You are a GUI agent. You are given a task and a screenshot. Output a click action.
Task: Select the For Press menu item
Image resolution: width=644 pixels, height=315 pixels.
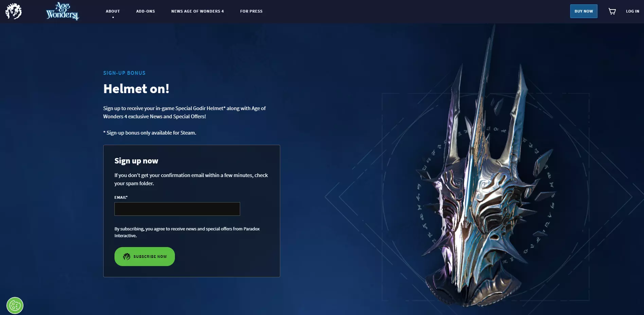click(x=251, y=11)
